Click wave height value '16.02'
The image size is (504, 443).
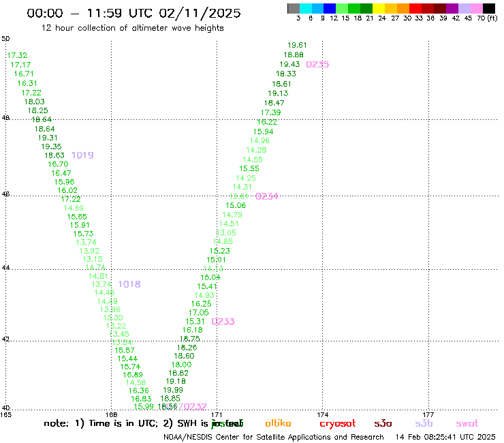coord(67,190)
